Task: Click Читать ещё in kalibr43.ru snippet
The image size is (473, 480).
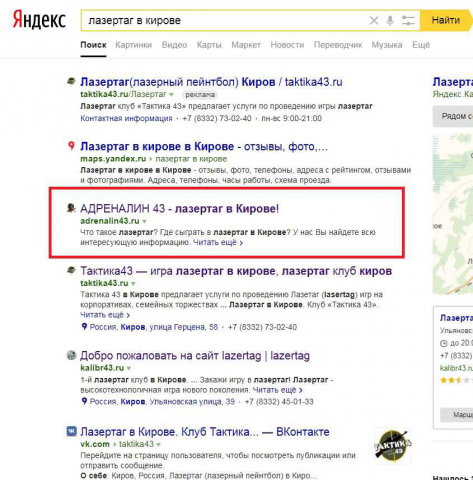Action: pos(277,390)
